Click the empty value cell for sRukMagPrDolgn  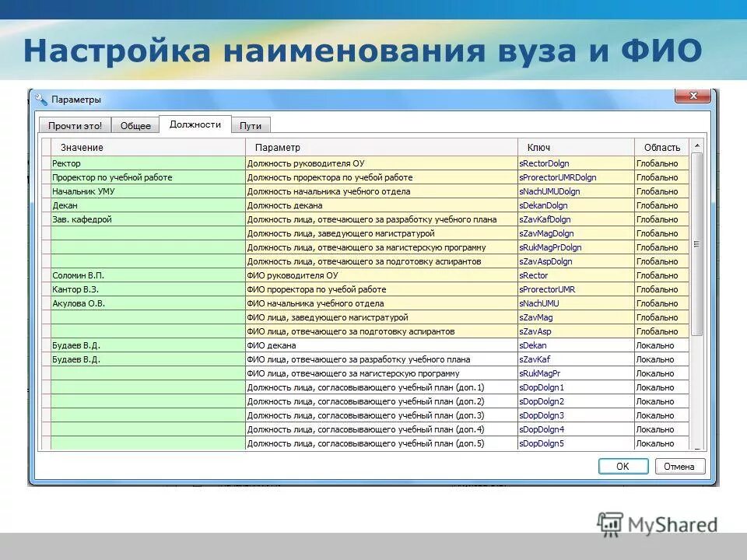click(x=148, y=247)
